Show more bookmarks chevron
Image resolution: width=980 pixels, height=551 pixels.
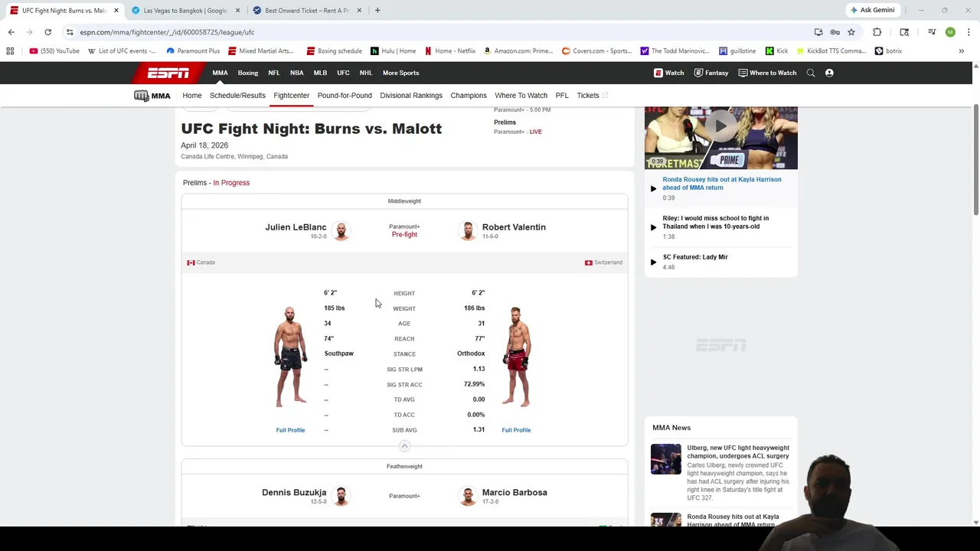point(961,51)
